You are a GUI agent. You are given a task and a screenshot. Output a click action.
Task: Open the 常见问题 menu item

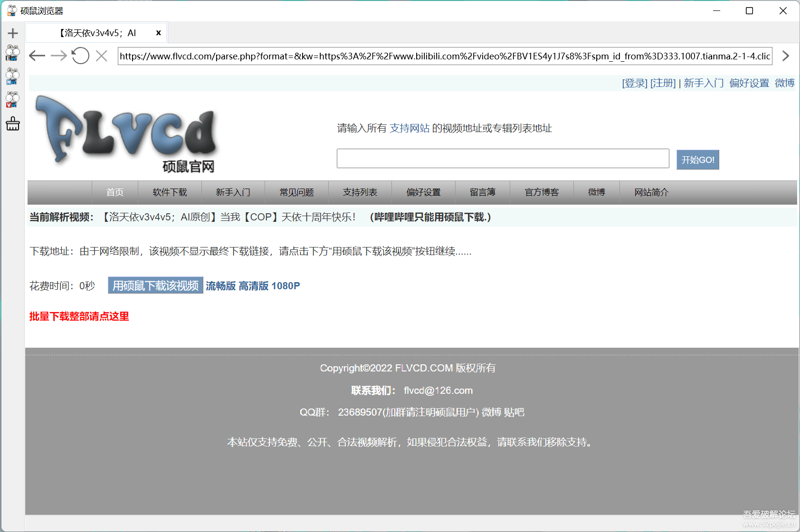(296, 192)
